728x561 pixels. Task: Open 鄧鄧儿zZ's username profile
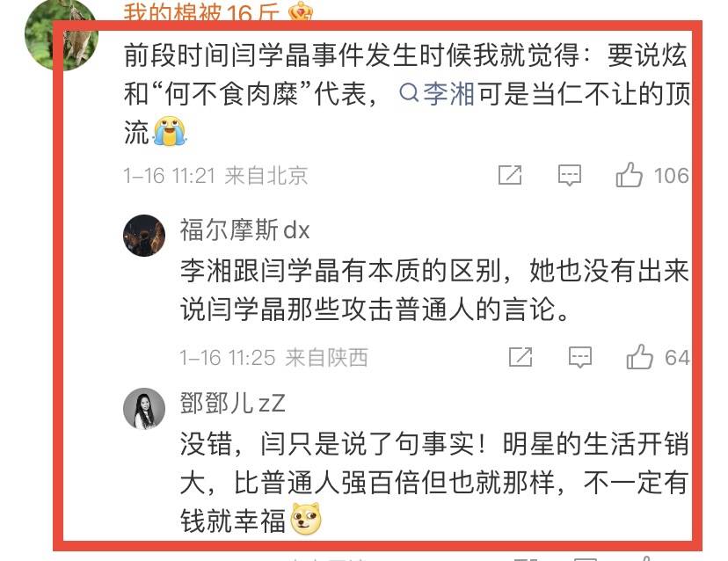(233, 403)
